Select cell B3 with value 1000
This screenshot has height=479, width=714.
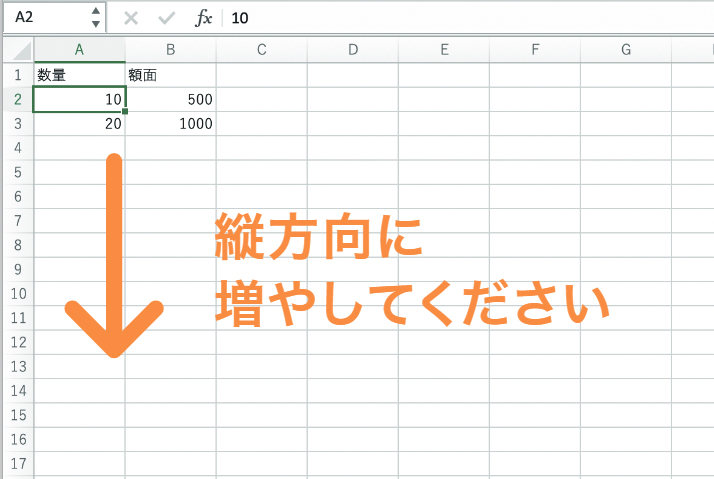170,123
